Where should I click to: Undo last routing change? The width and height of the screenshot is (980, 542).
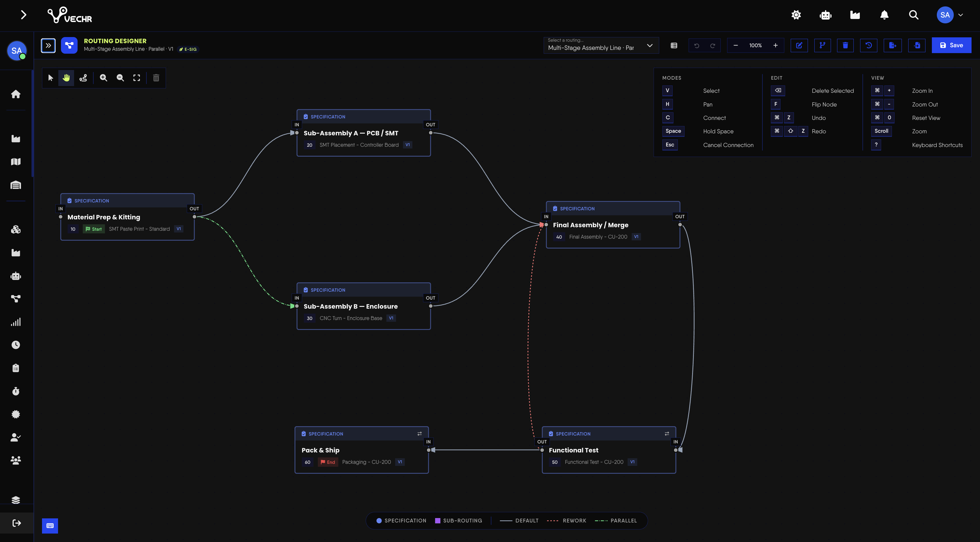click(696, 45)
